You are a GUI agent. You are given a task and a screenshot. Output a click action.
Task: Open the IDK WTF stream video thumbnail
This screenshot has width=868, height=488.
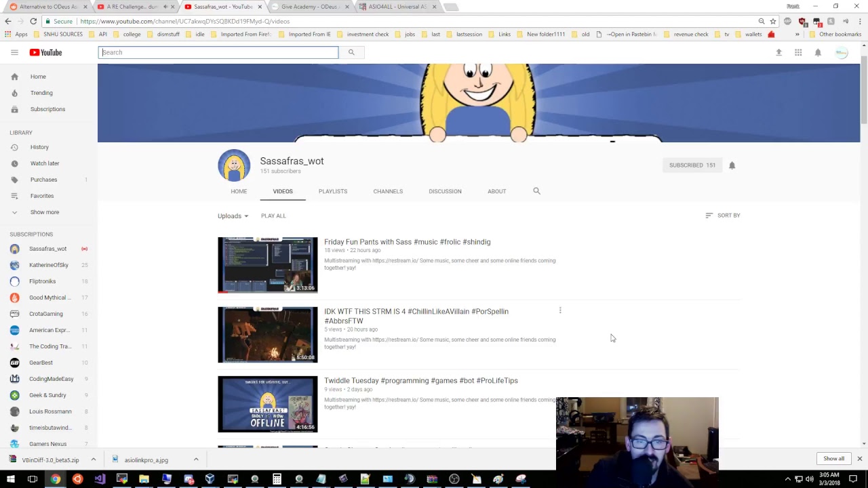coord(267,335)
